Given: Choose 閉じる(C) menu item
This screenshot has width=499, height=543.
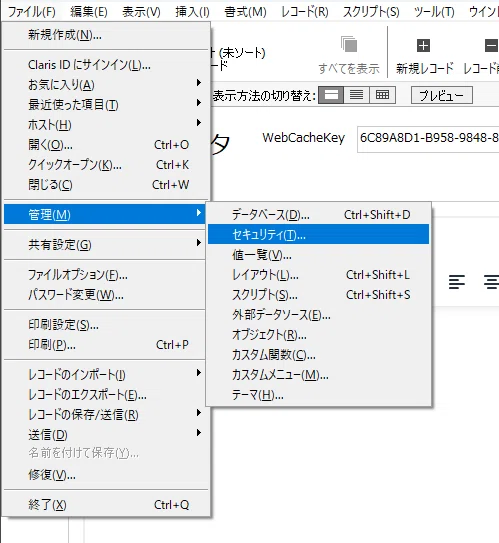Looking at the screenshot, I should pyautogui.click(x=107, y=185).
